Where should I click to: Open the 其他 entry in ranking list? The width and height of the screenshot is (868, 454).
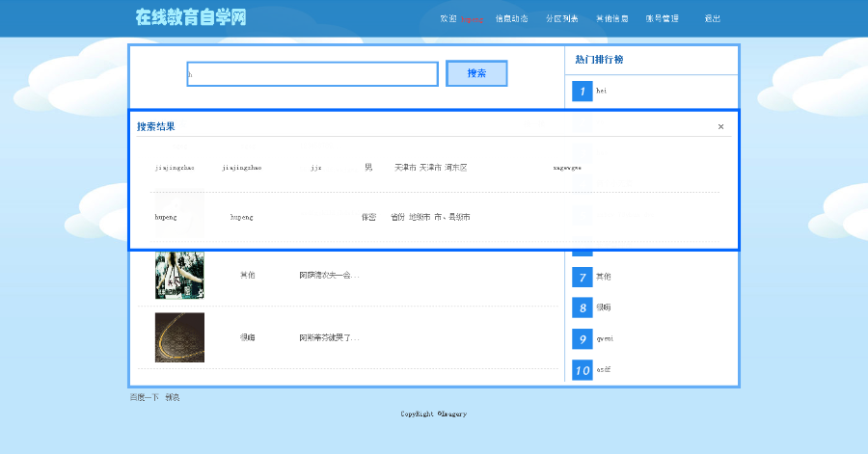coord(604,277)
